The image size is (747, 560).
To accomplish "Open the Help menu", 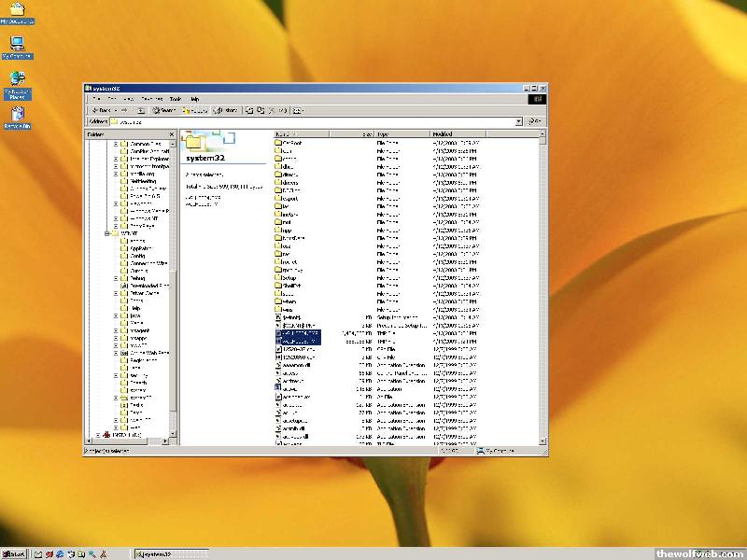I will pyautogui.click(x=195, y=99).
